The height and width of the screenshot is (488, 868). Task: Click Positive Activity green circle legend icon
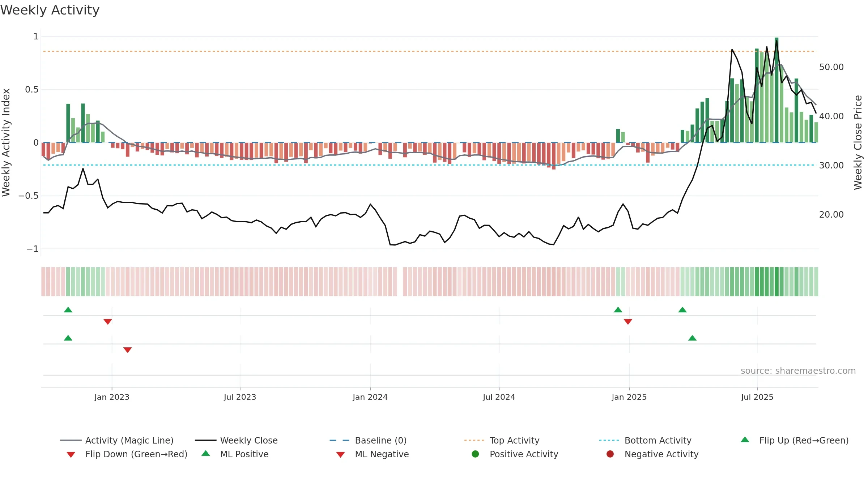[x=475, y=454]
